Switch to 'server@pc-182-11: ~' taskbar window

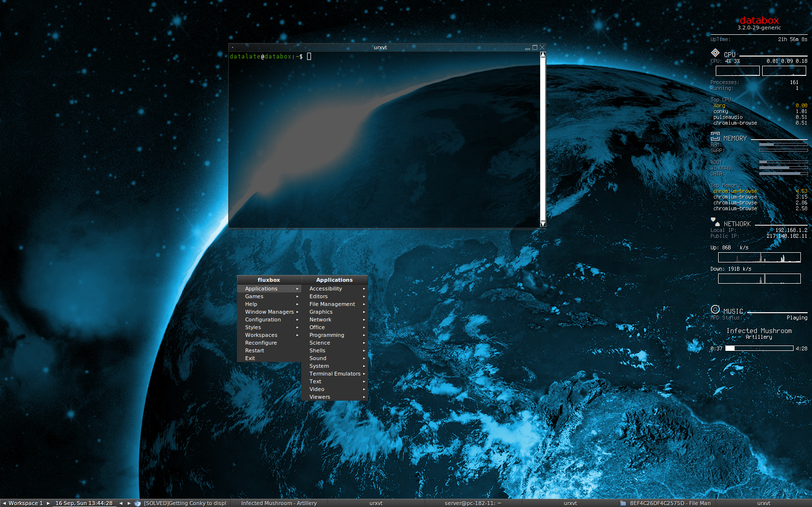(473, 503)
